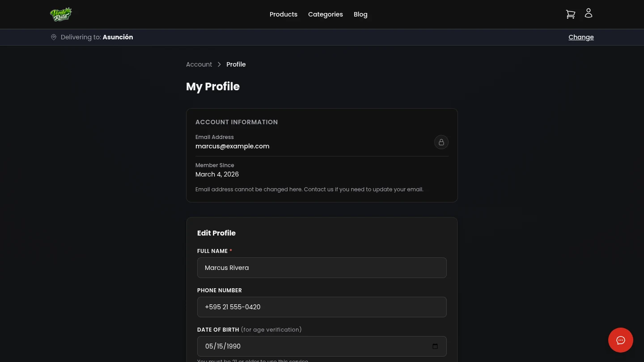Click the chevron between Account and Profile
This screenshot has height=362, width=644.
[219, 64]
